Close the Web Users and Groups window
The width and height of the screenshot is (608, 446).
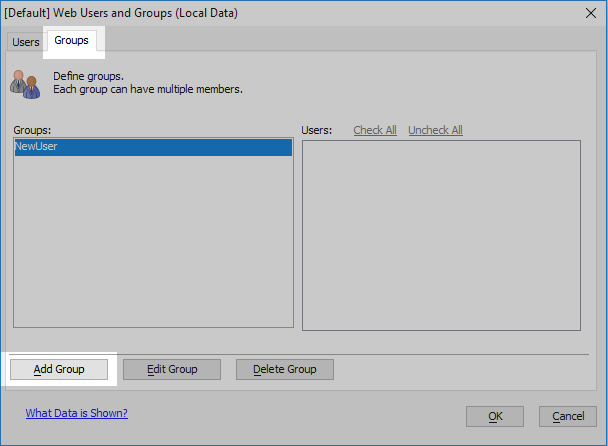click(591, 13)
